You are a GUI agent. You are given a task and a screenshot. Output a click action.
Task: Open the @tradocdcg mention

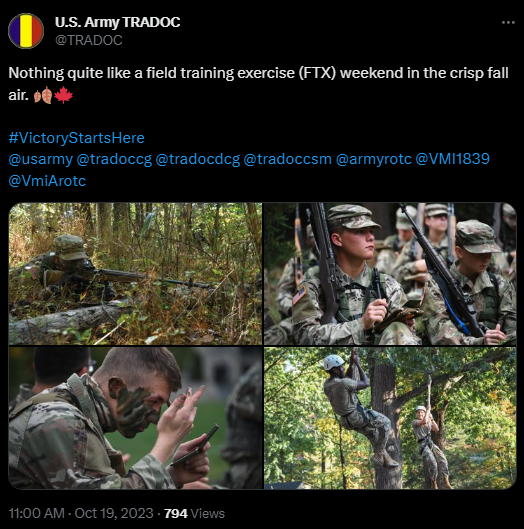(198, 159)
